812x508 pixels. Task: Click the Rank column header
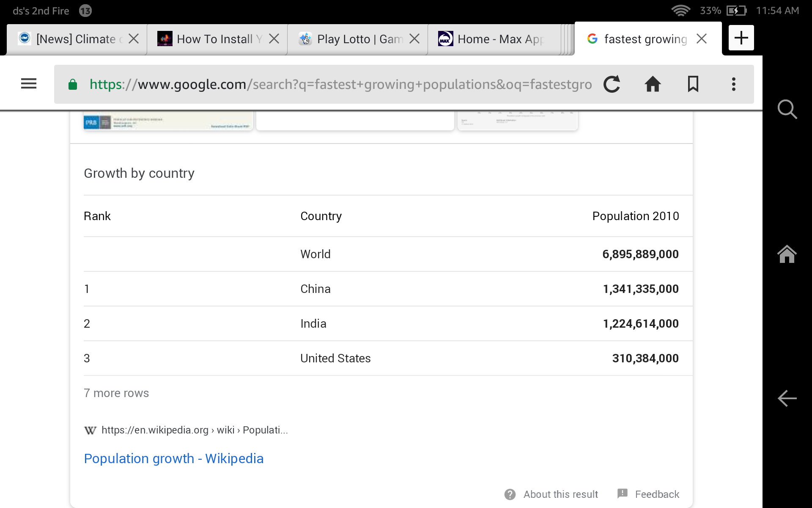coord(97,216)
